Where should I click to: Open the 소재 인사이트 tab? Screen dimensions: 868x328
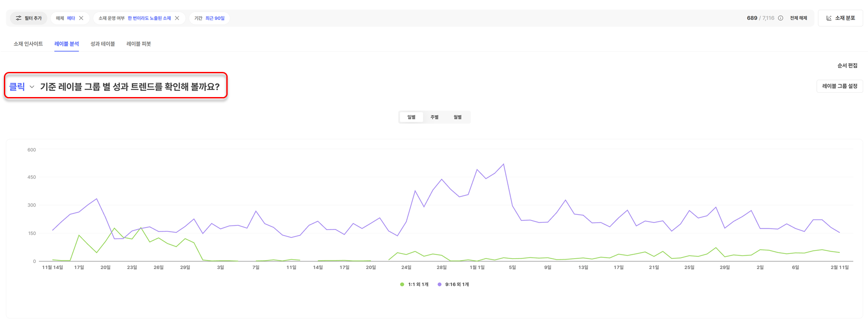[28, 44]
